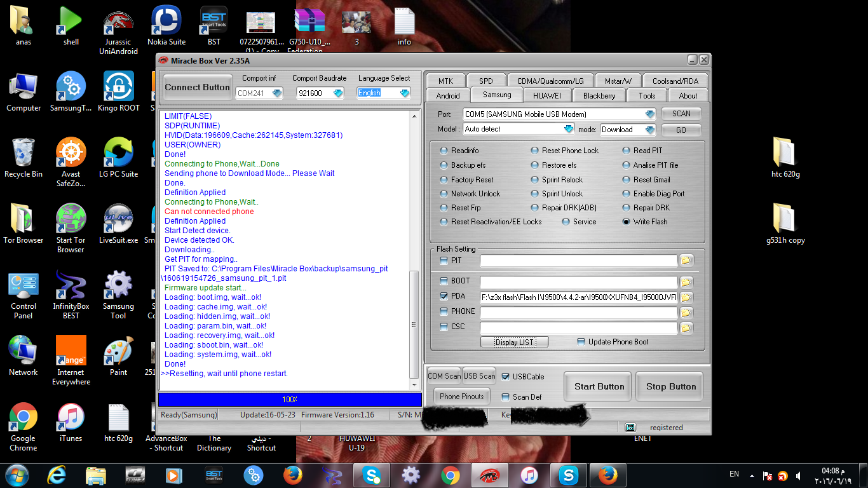The image size is (868, 488).
Task: Click the COM Scan button
Action: (444, 376)
